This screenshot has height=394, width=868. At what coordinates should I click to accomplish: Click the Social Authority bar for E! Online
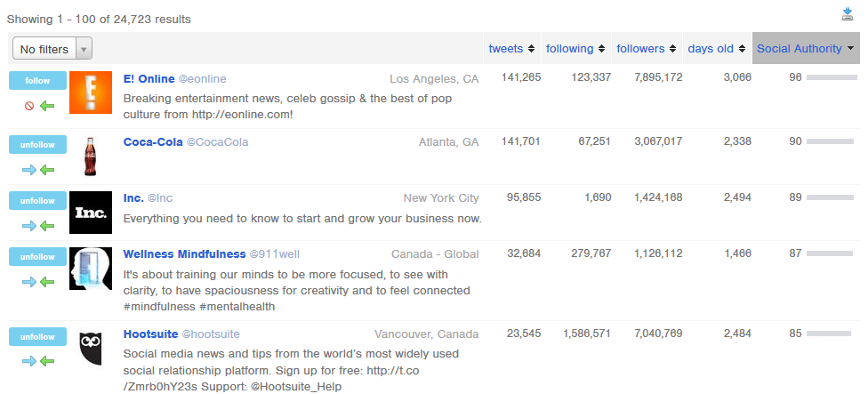coord(832,77)
